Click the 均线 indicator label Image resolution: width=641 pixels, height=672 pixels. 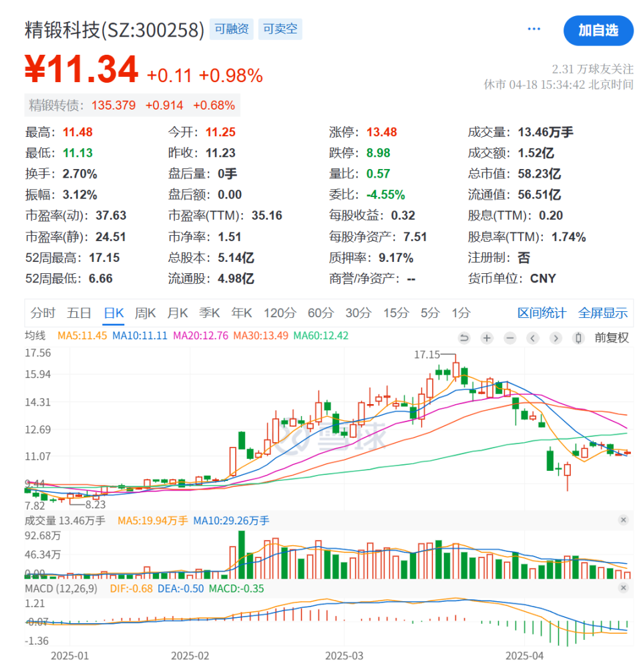point(35,335)
